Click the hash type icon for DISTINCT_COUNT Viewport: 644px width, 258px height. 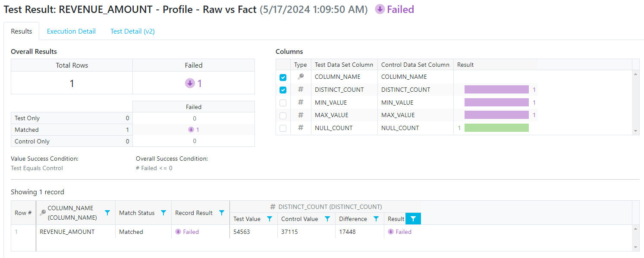301,90
